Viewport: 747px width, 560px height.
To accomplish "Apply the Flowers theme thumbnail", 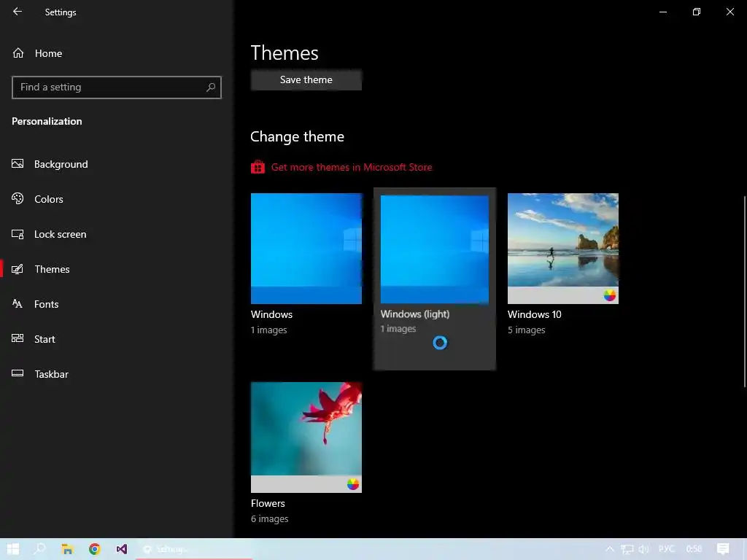I will tap(306, 437).
